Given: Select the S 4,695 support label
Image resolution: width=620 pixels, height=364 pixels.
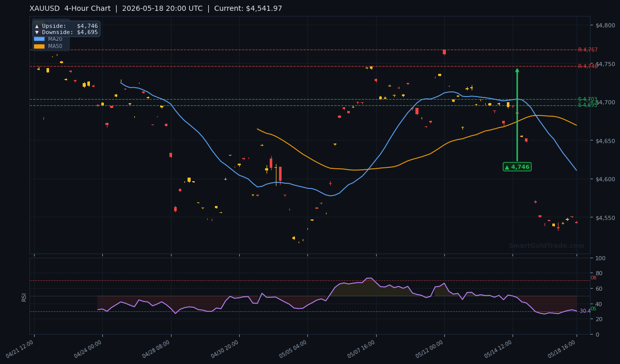Looking at the screenshot, I should coord(587,105).
